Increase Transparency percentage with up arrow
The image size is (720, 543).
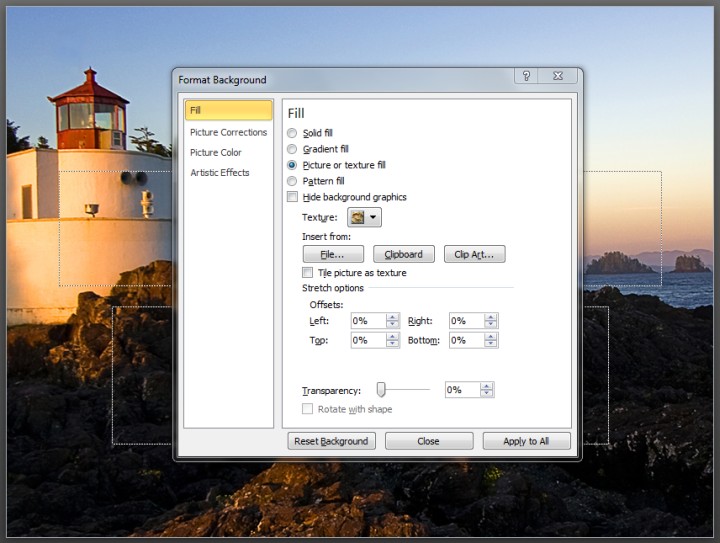tap(486, 386)
